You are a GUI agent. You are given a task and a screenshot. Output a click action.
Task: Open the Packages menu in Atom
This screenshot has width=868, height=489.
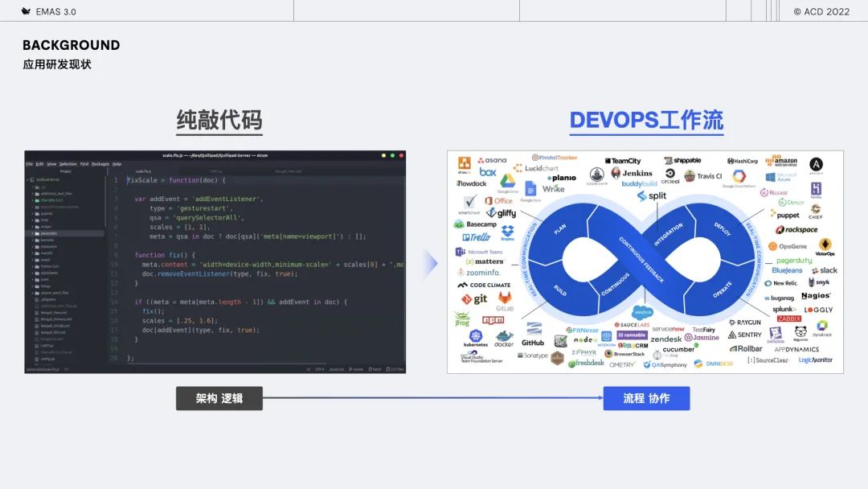coord(100,164)
